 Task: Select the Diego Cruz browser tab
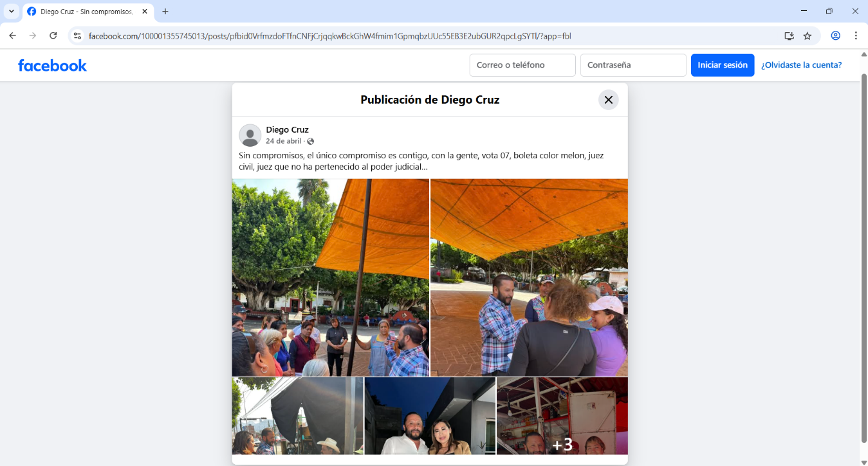click(x=87, y=12)
